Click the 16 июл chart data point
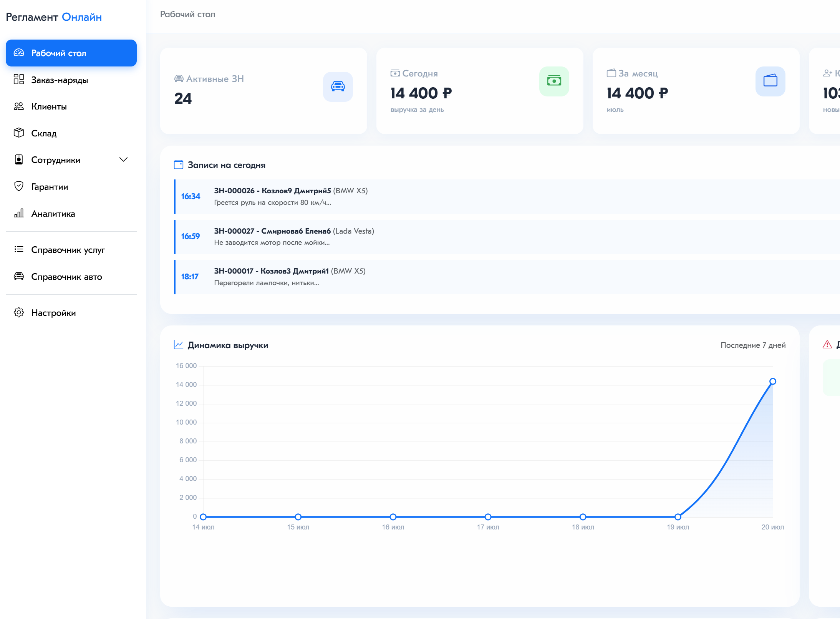 [393, 517]
